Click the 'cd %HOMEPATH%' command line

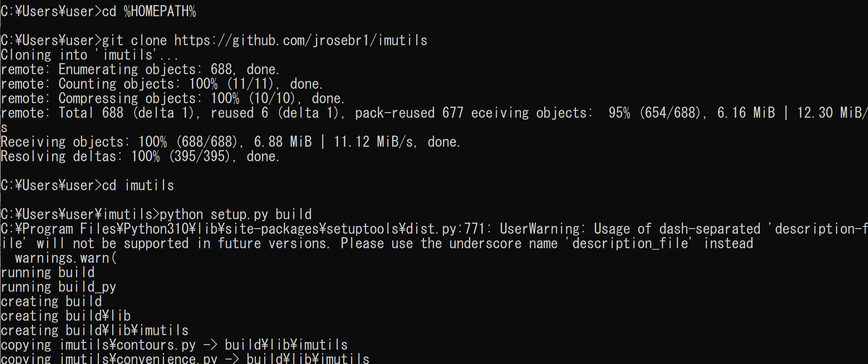pos(98,11)
